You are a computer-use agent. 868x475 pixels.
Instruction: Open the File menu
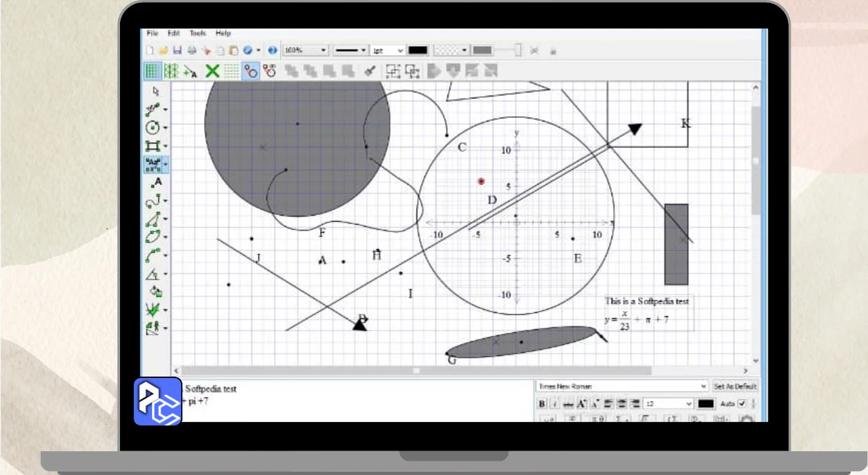152,33
